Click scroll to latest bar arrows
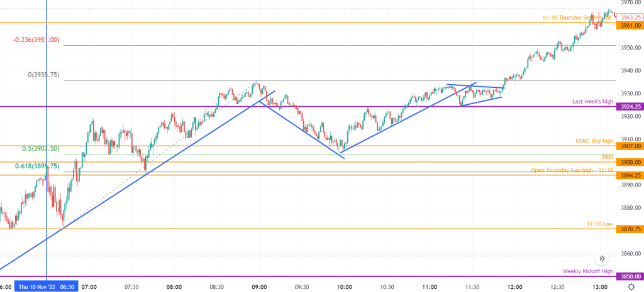Image resolution: width=644 pixels, height=292 pixels. [x=602, y=258]
